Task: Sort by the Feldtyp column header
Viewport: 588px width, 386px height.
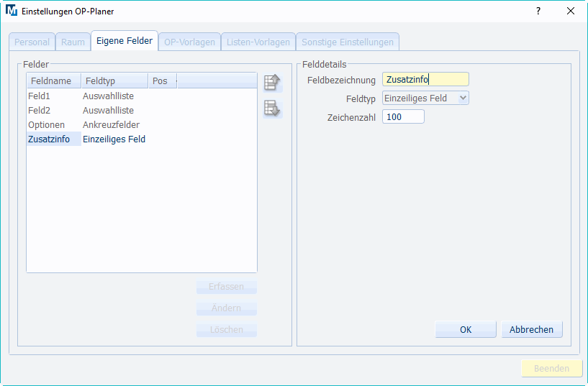Action: click(x=114, y=81)
